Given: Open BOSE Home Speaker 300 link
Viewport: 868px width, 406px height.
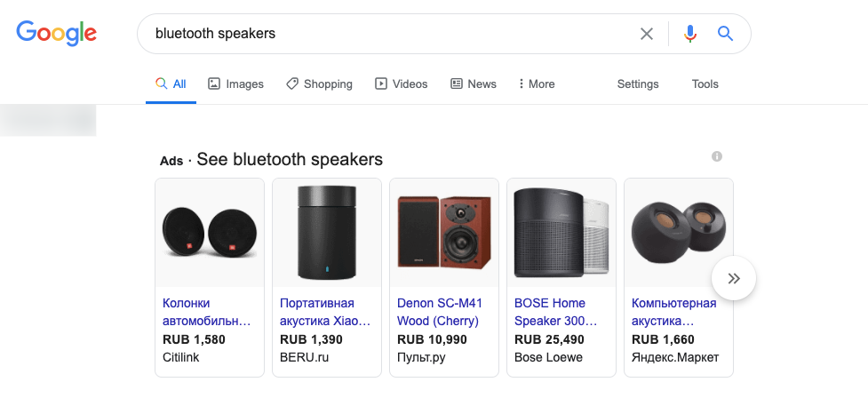Looking at the screenshot, I should tap(556, 312).
